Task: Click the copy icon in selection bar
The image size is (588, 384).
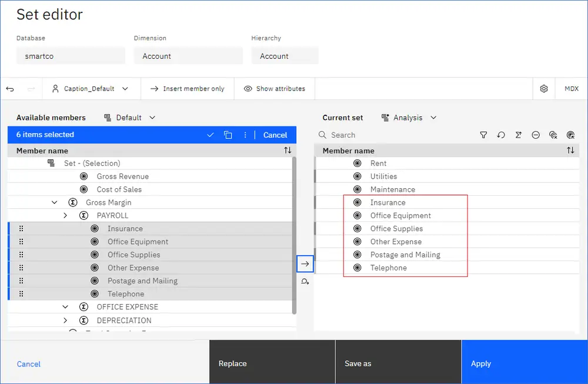Action: click(228, 135)
